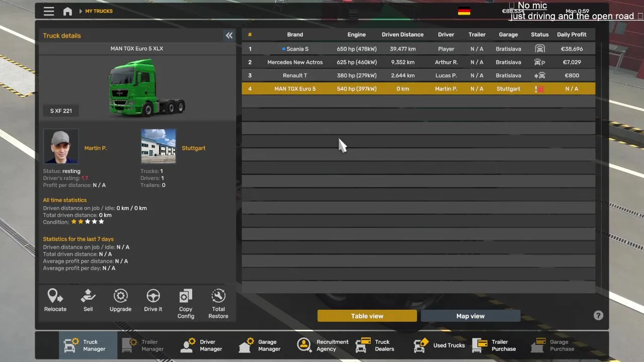Click €38,696 daily profit cell
The image size is (644, 362).
coord(572,49)
